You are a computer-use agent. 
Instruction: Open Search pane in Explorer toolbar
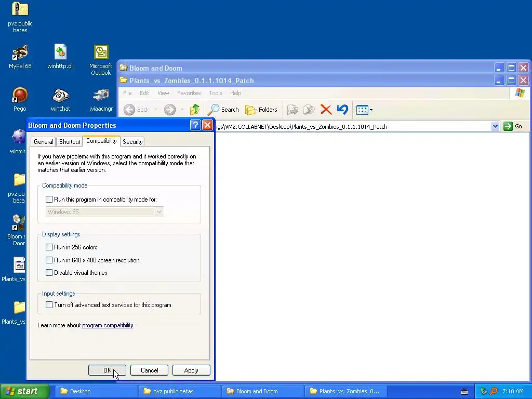tap(223, 110)
